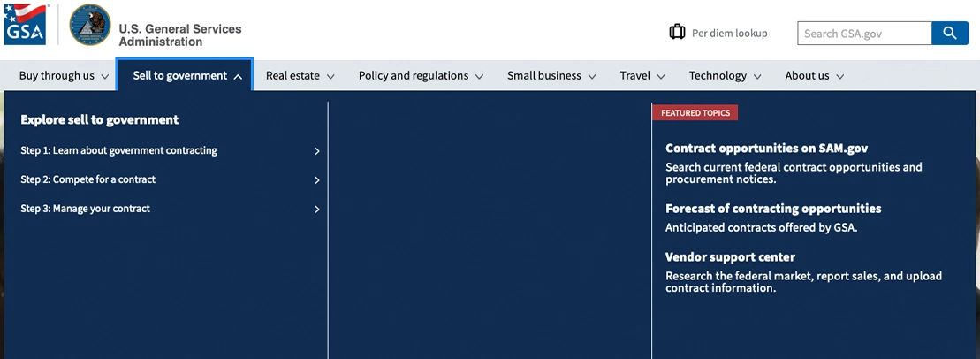980x359 pixels.
Task: Click arrow beside Step 1 government contracting
Action: [317, 151]
